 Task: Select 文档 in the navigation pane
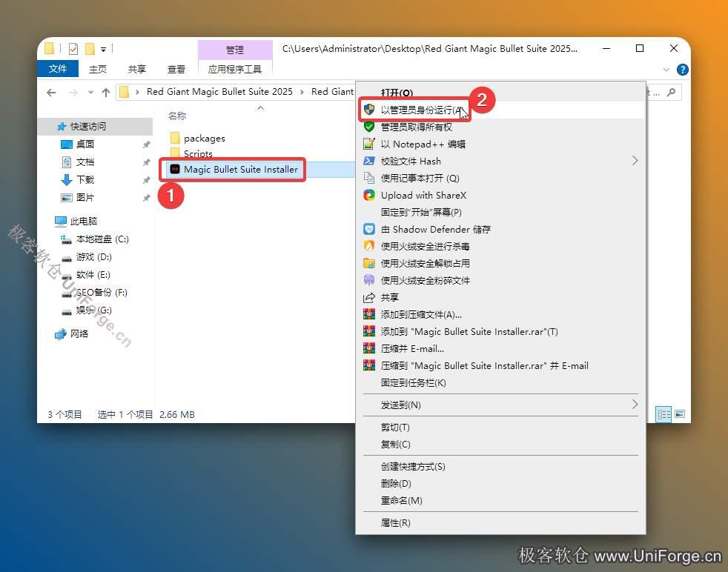point(85,162)
